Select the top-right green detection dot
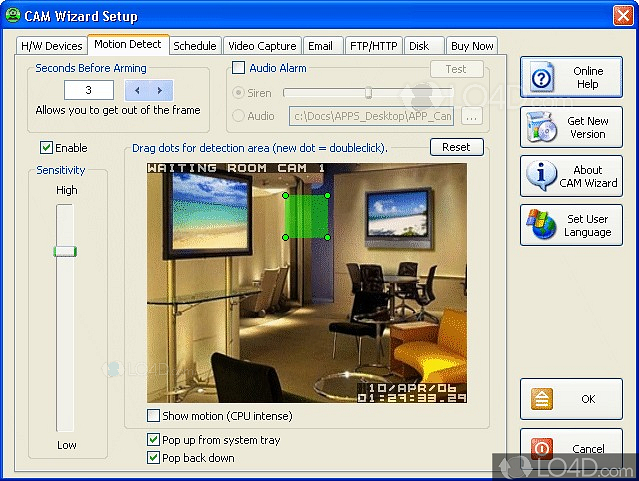Image resolution: width=639 pixels, height=481 pixels. [327, 196]
